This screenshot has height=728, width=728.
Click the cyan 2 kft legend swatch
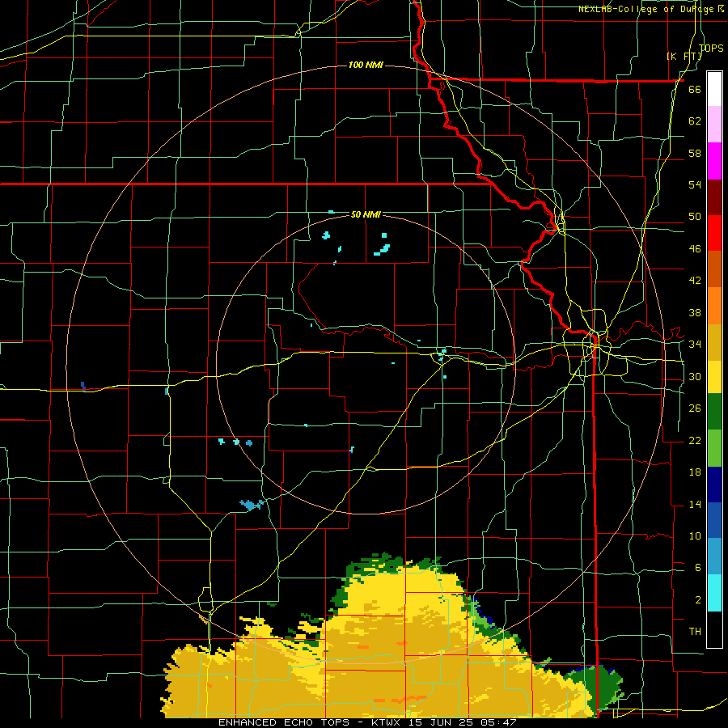tap(714, 592)
